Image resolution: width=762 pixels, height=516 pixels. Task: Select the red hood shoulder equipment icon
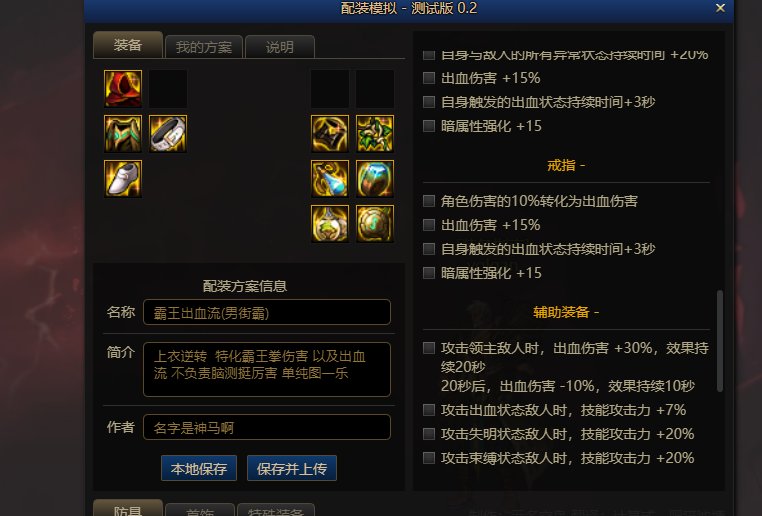tap(123, 88)
